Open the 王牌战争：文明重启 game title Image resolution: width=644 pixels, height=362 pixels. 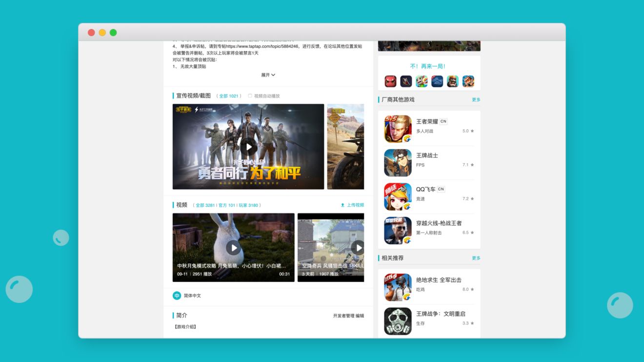441,314
